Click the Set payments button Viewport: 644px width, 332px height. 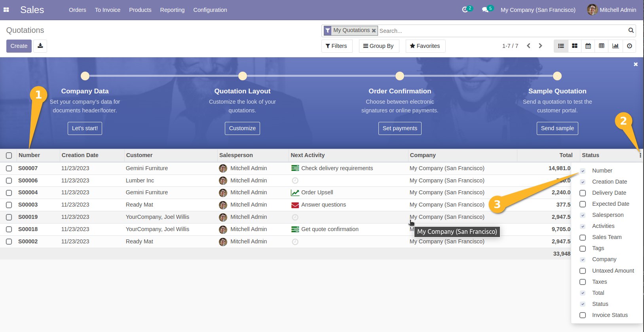400,128
